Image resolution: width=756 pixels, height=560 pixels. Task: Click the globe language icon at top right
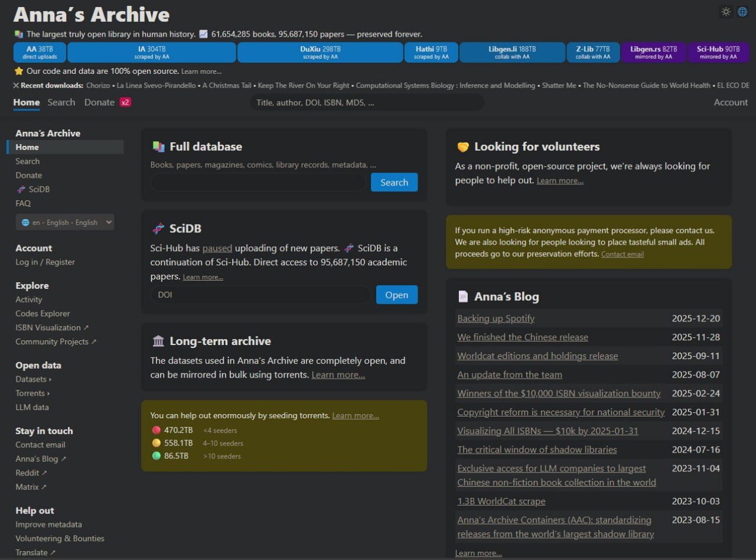742,12
